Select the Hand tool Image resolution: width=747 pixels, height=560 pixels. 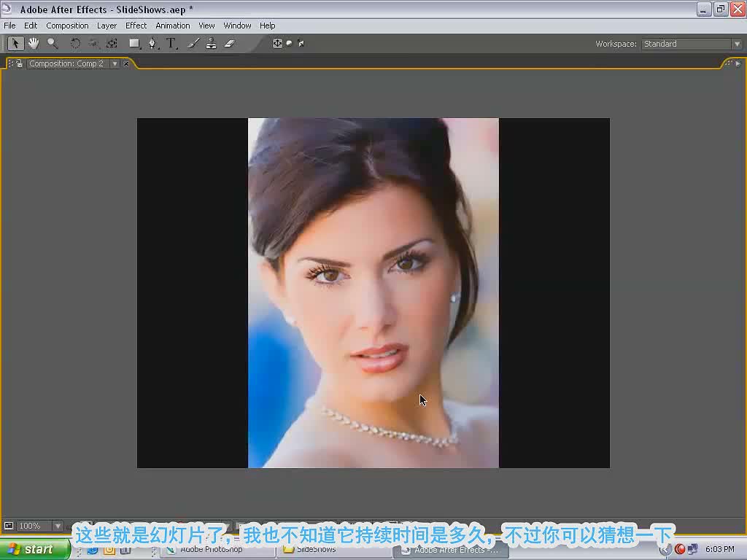point(34,43)
